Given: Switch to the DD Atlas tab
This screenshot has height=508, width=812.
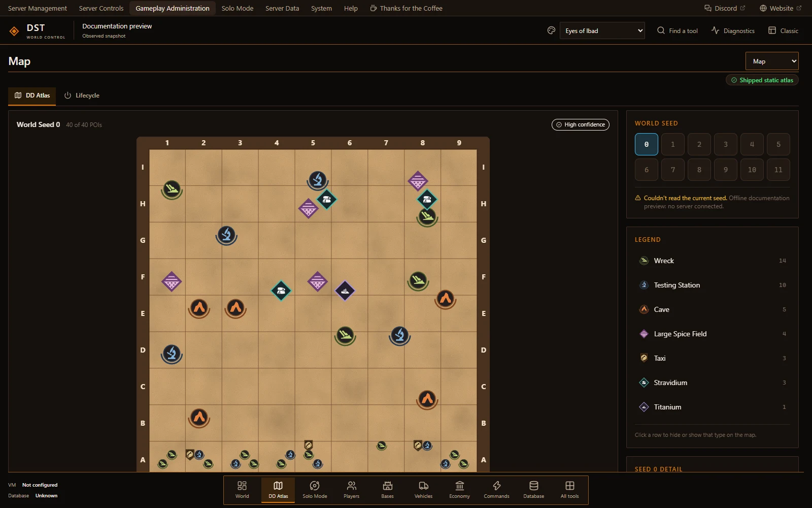Looking at the screenshot, I should tap(32, 96).
